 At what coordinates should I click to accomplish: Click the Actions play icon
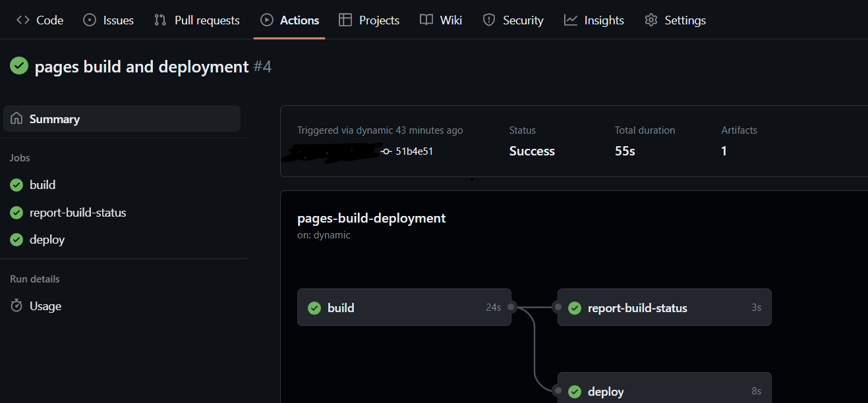[267, 20]
